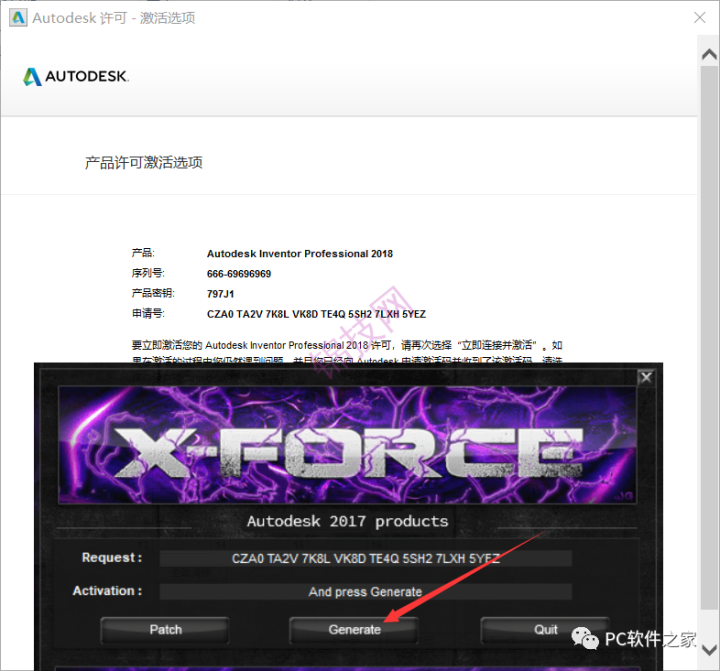This screenshot has width=720, height=671.
Task: Close the X-Force keygen window
Action: [646, 378]
